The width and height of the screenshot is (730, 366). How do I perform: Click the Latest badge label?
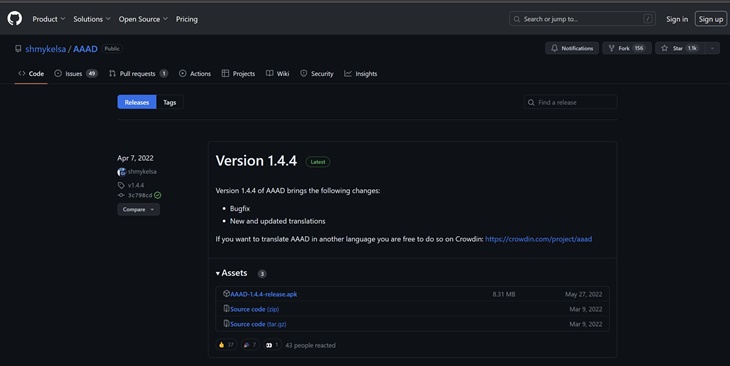tap(318, 162)
